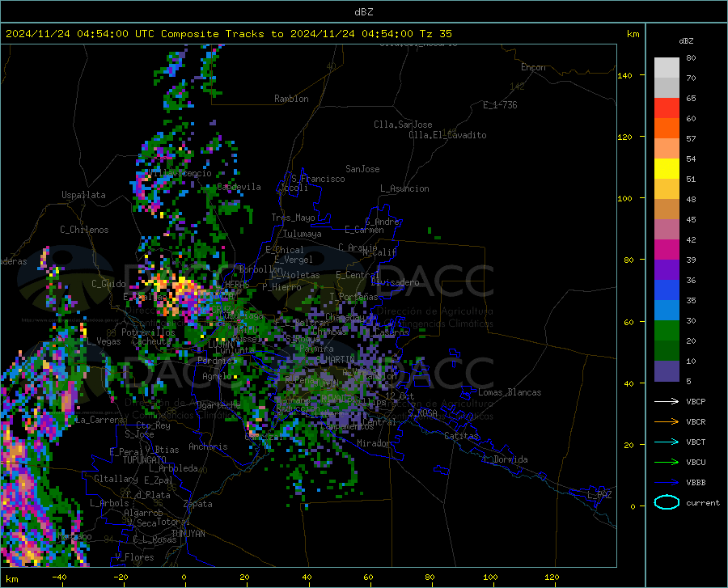
Task: Select the 'Mirador' map label
Action: pos(373,443)
